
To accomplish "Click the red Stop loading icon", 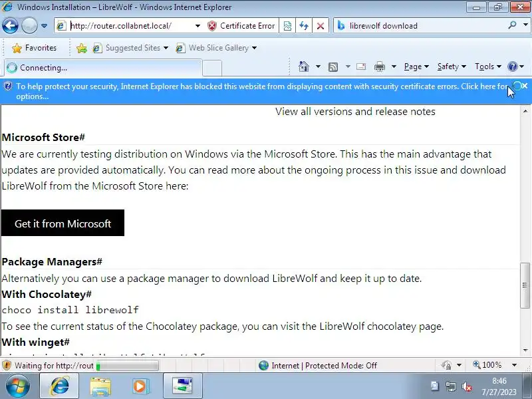I will (x=320, y=26).
